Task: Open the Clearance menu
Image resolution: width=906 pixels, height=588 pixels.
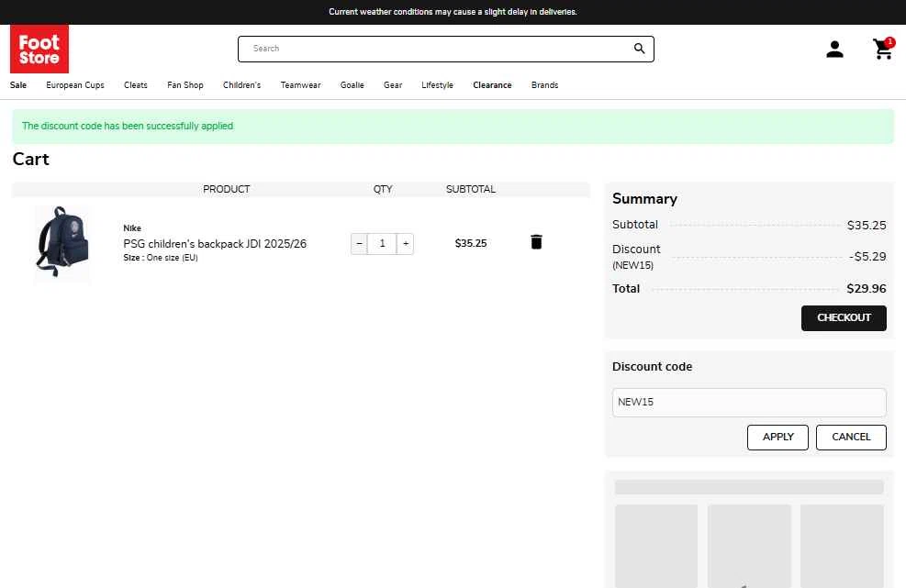Action: (492, 85)
